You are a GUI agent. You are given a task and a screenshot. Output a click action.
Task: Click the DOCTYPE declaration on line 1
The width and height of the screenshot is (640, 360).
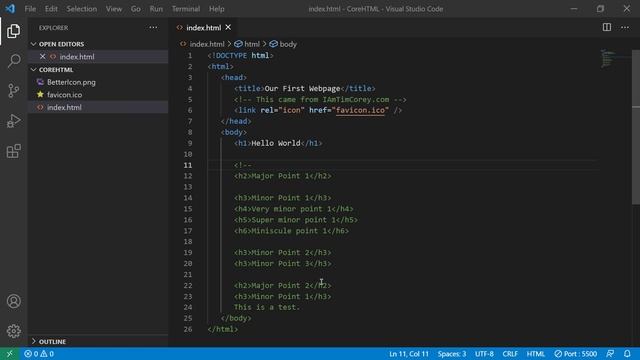240,56
